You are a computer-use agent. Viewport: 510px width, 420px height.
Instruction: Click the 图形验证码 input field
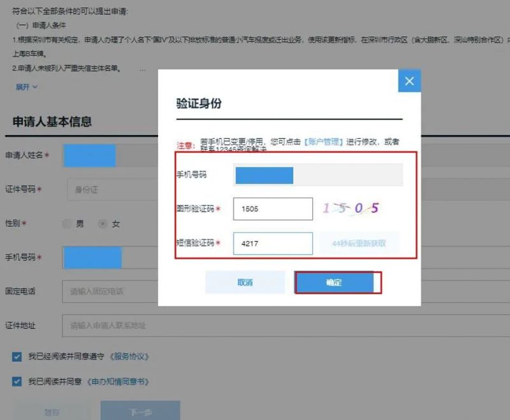(x=273, y=208)
